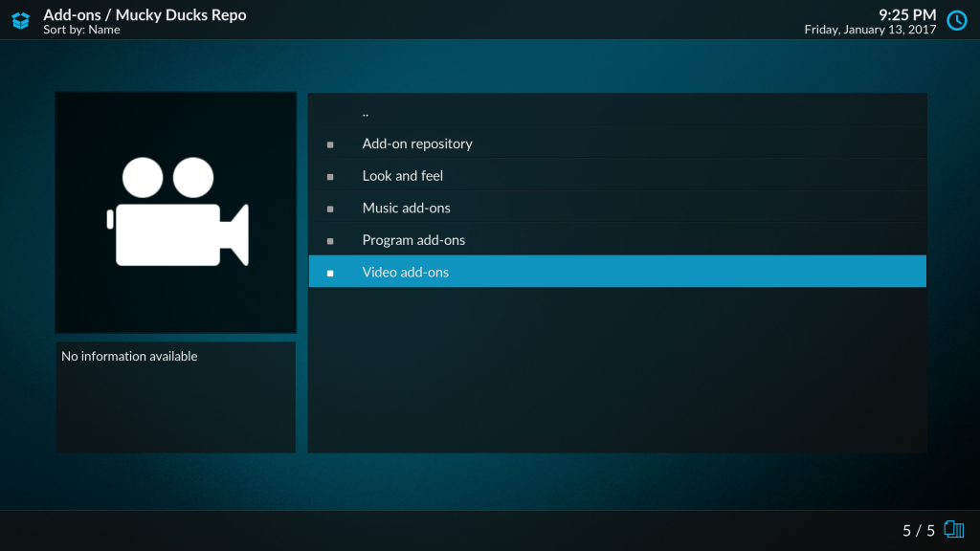Viewport: 980px width, 551px height.
Task: Open the Add-on repository category
Action: coord(417,143)
